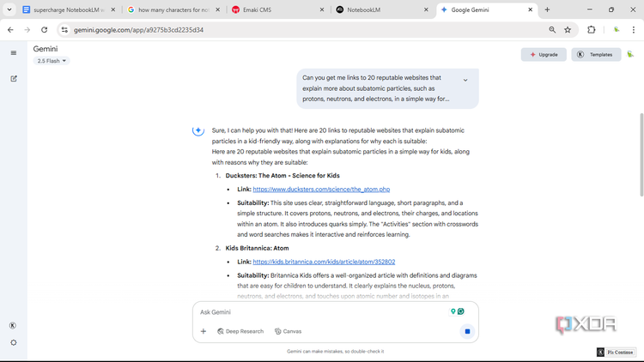Open the Ducksters atom link

click(x=321, y=190)
